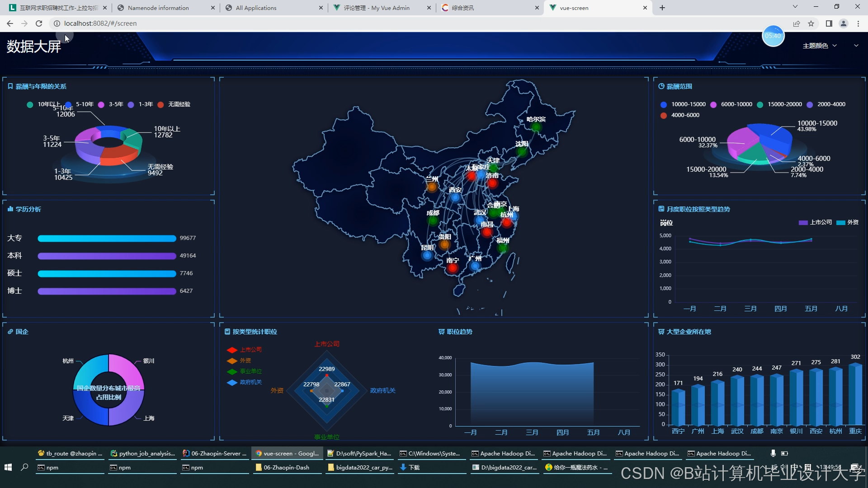Viewport: 868px width, 488px height.
Task: Open Chrome's three-dot menu
Action: [x=858, y=23]
